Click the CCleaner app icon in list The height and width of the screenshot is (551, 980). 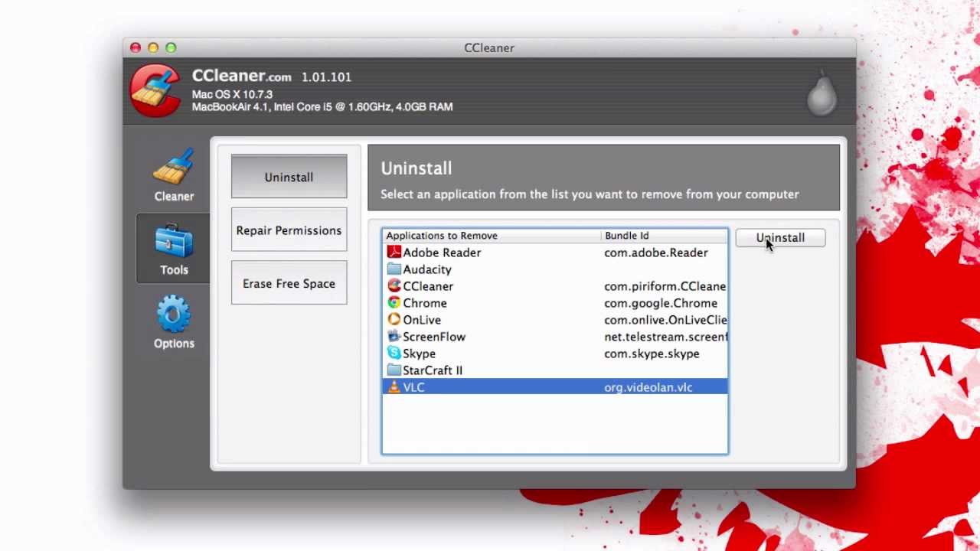pyautogui.click(x=394, y=285)
